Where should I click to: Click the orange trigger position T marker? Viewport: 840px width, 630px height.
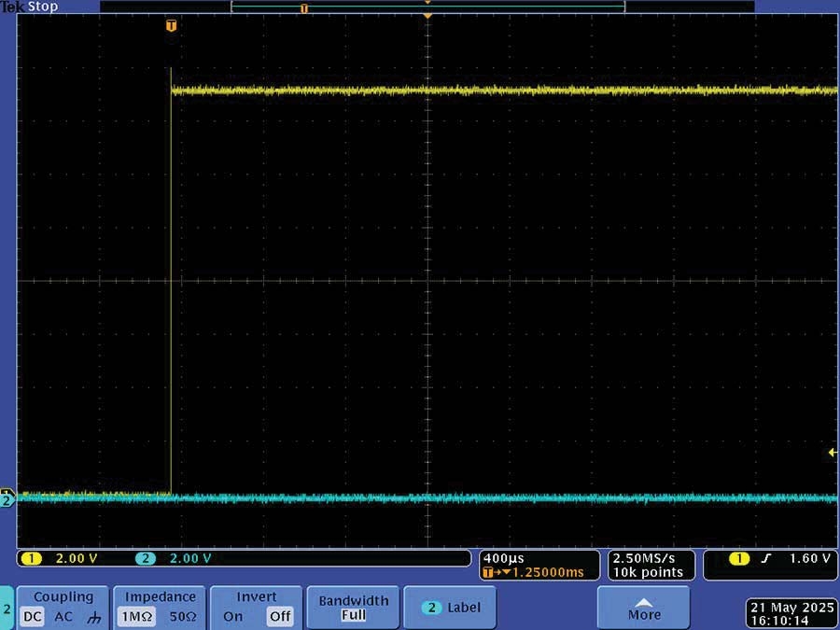click(171, 26)
